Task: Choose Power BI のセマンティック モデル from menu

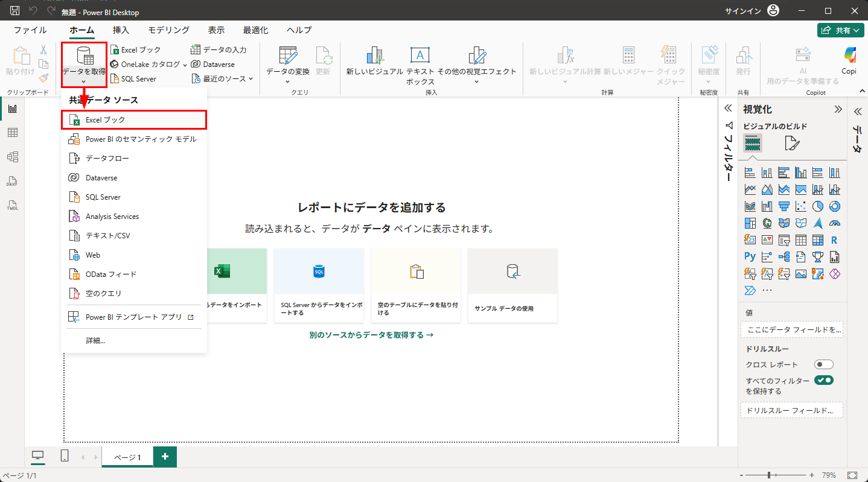Action: 134,139
